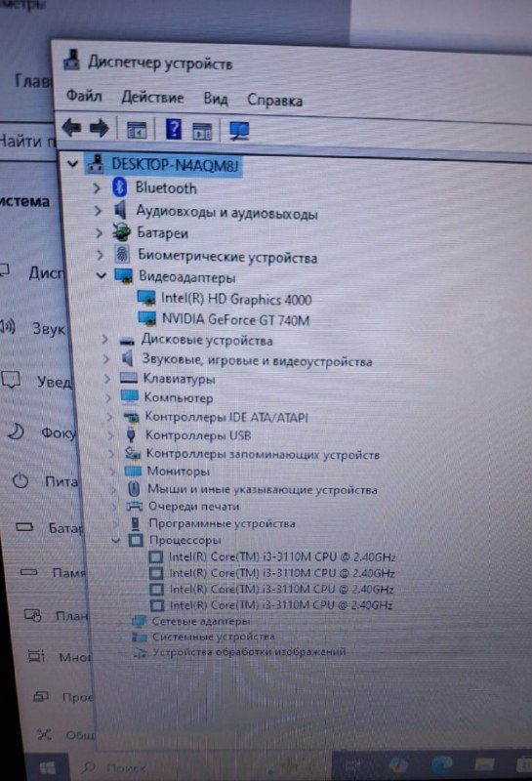
Task: Open the Файл menu
Action: pos(84,95)
